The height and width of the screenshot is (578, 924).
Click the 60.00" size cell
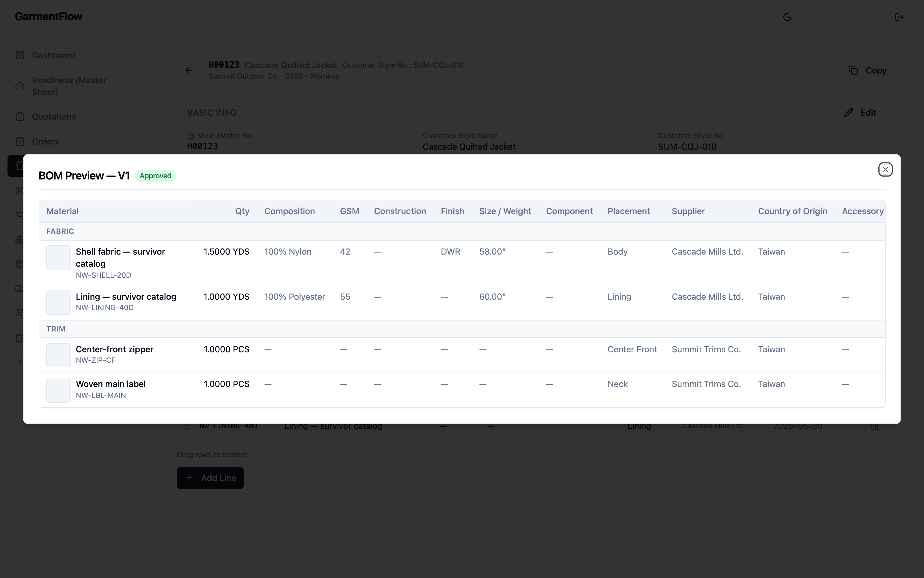point(492,297)
